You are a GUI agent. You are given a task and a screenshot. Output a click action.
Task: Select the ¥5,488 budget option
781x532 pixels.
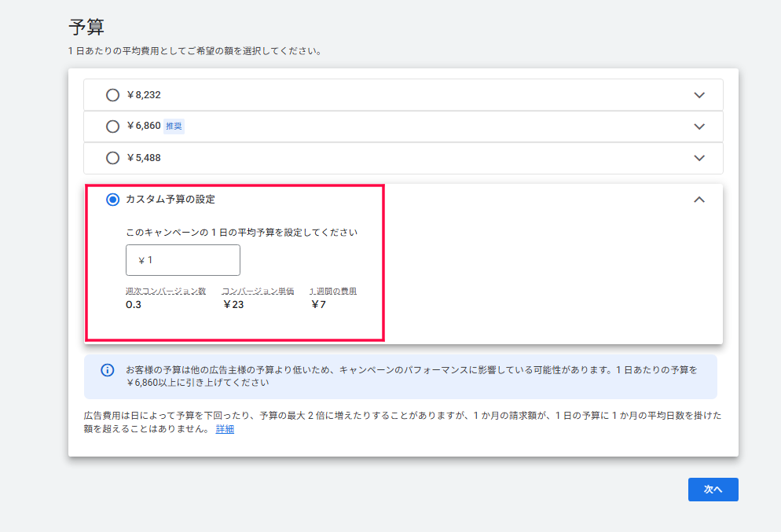tap(112, 157)
